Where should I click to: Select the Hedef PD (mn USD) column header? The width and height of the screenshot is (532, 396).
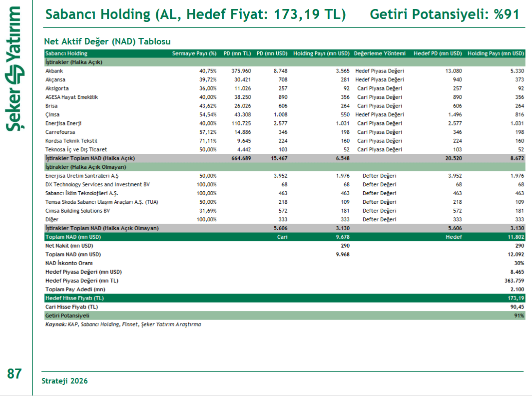pos(438,53)
